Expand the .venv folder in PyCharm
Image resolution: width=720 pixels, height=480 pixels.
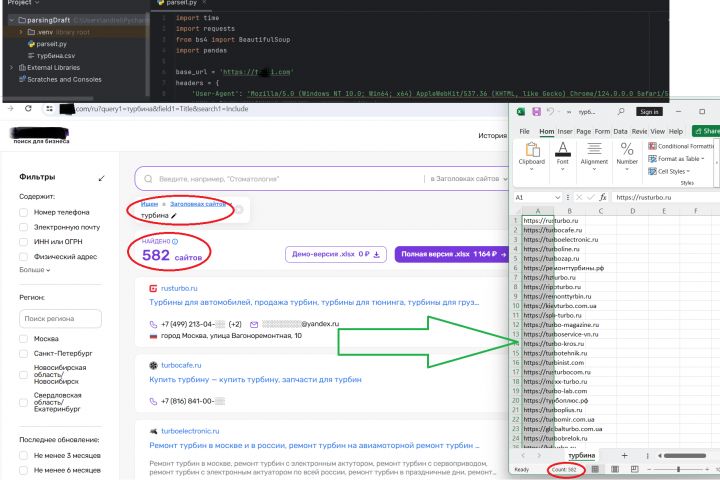[x=21, y=32]
